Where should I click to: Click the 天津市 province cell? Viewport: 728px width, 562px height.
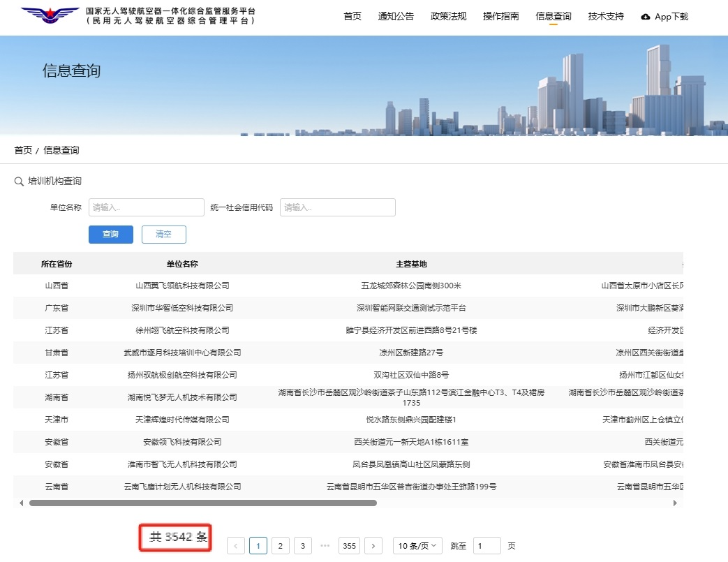click(57, 420)
